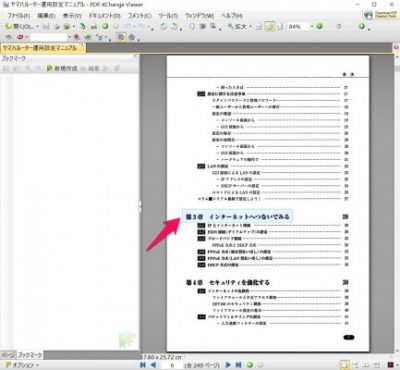This screenshot has height=370, width=400.
Task: Toggle continuous page layout icon
Action: 355,365
